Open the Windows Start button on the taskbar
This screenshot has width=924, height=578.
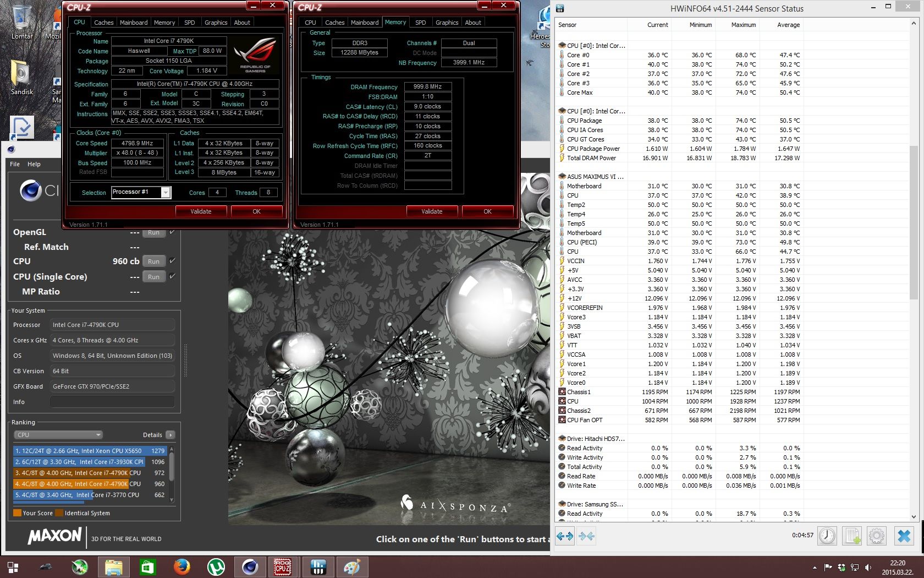click(13, 567)
